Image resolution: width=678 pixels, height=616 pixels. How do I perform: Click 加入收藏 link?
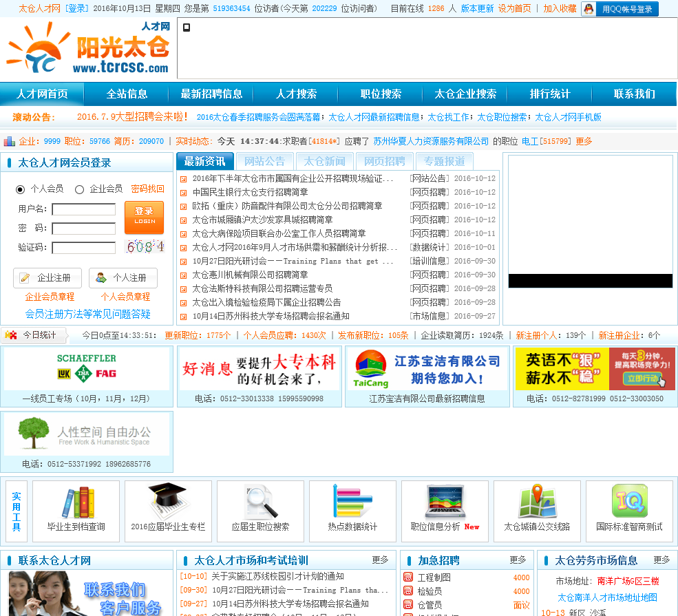click(560, 9)
